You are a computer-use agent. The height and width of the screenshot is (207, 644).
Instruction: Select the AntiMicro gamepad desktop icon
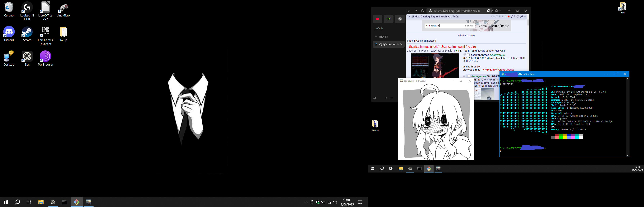coord(63,10)
